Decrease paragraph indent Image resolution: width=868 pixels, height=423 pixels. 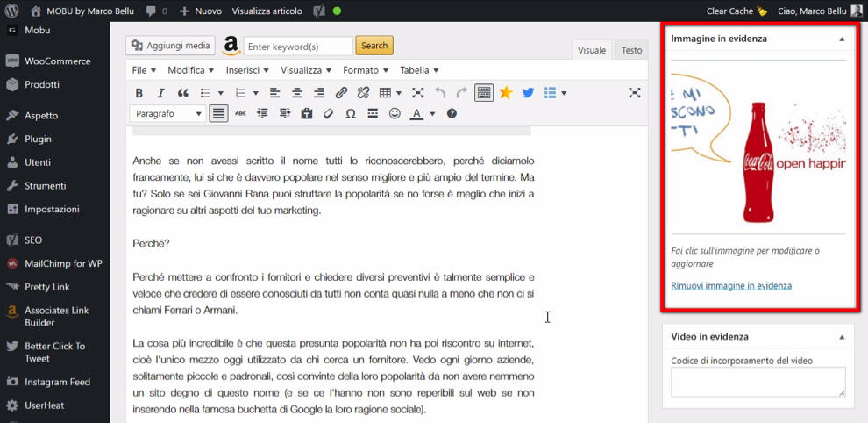(x=262, y=114)
